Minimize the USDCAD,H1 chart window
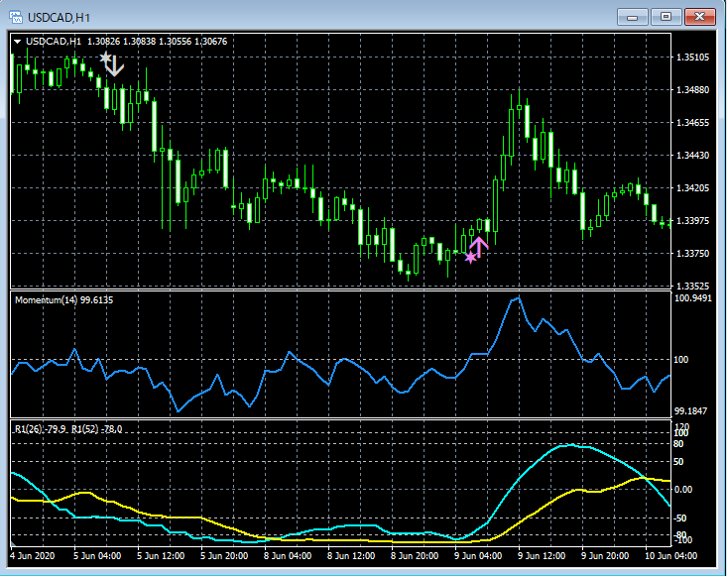This screenshot has width=728, height=576. [x=632, y=17]
